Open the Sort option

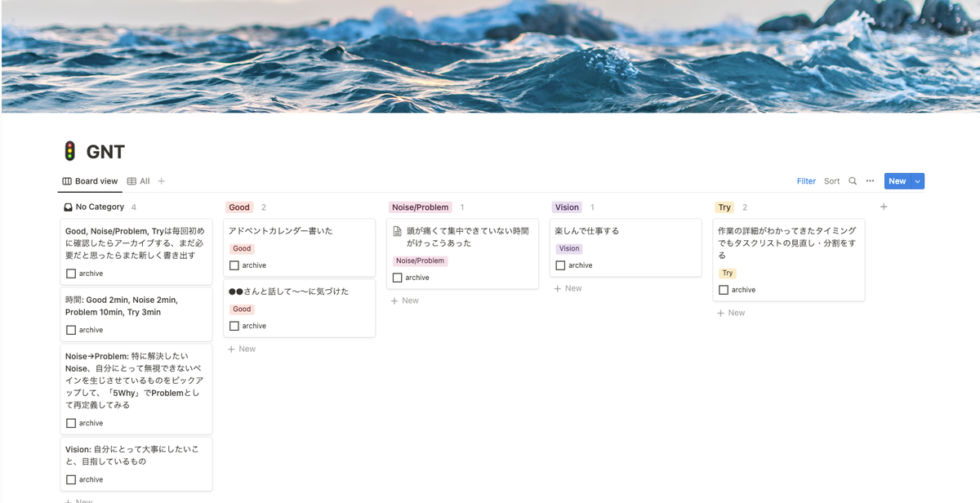coord(831,181)
